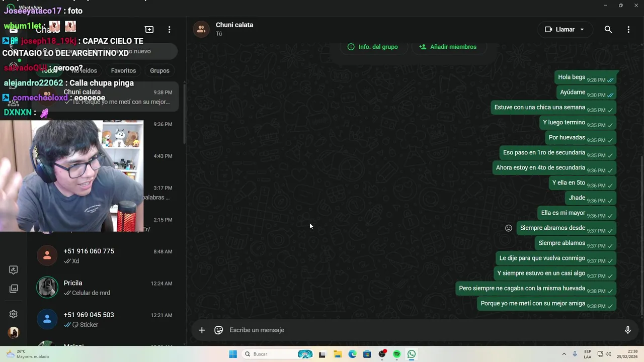Open chat with +51 969 045 503
Image resolution: width=644 pixels, height=362 pixels.
[105, 319]
